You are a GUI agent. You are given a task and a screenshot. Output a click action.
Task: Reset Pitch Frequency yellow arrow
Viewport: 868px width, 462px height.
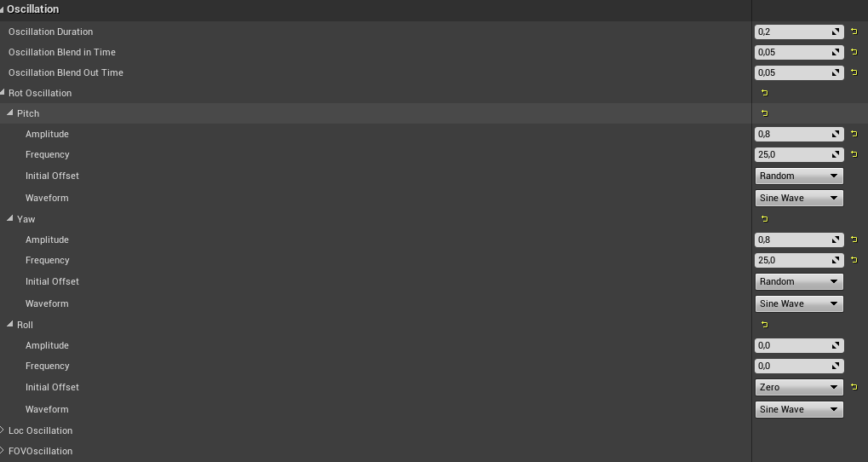[x=854, y=154]
